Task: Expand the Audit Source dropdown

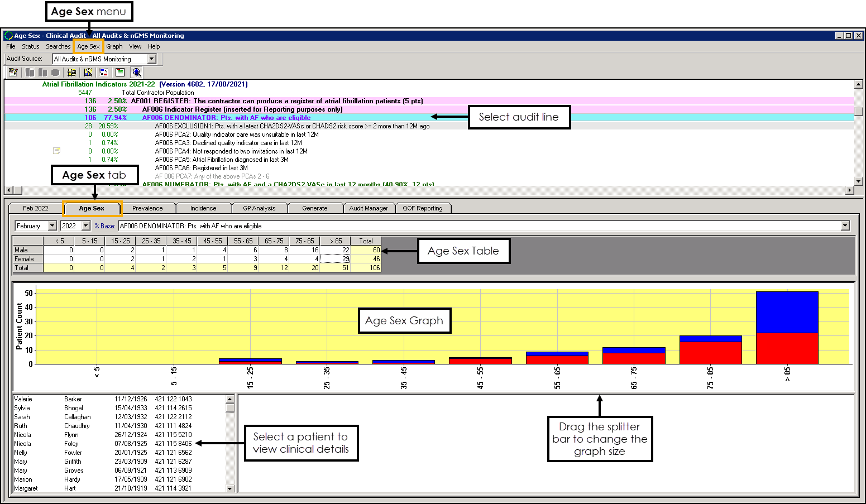Action: [x=151, y=59]
